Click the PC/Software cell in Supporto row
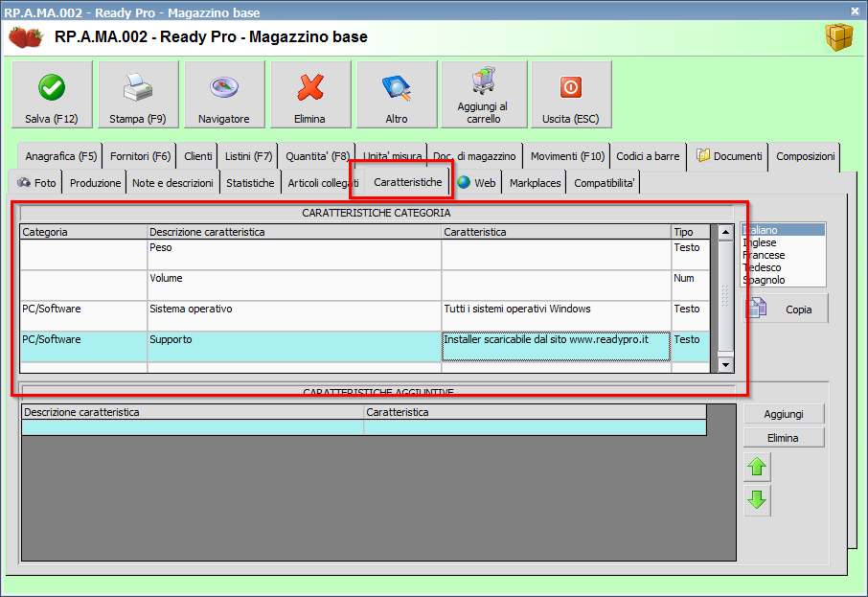The width and height of the screenshot is (868, 597). (83, 347)
